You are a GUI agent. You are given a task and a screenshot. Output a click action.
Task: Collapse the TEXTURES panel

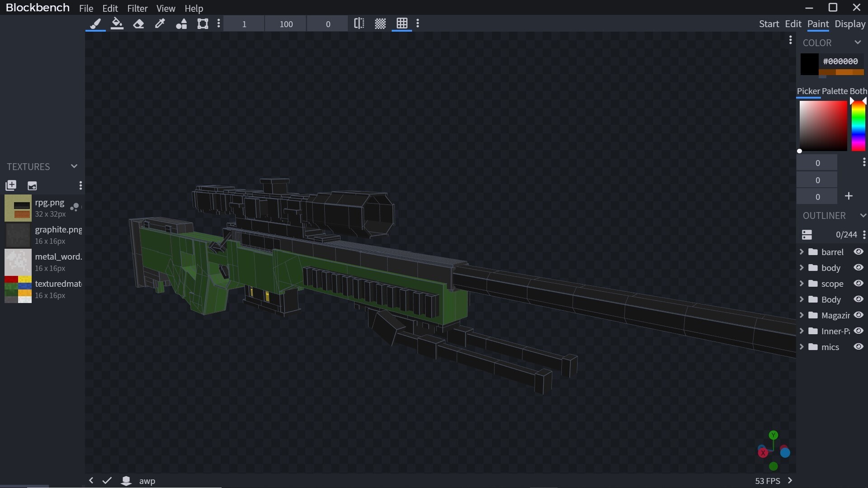74,166
